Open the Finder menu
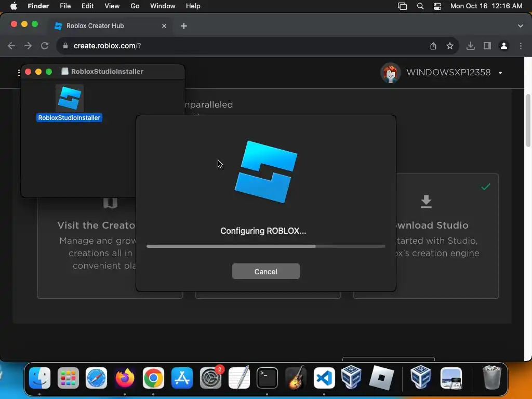The width and height of the screenshot is (532, 399). pyautogui.click(x=38, y=6)
